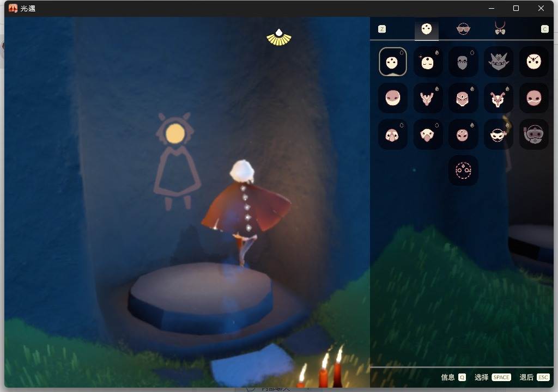Go to next category with C key icon
The width and height of the screenshot is (558, 392).
tap(544, 29)
